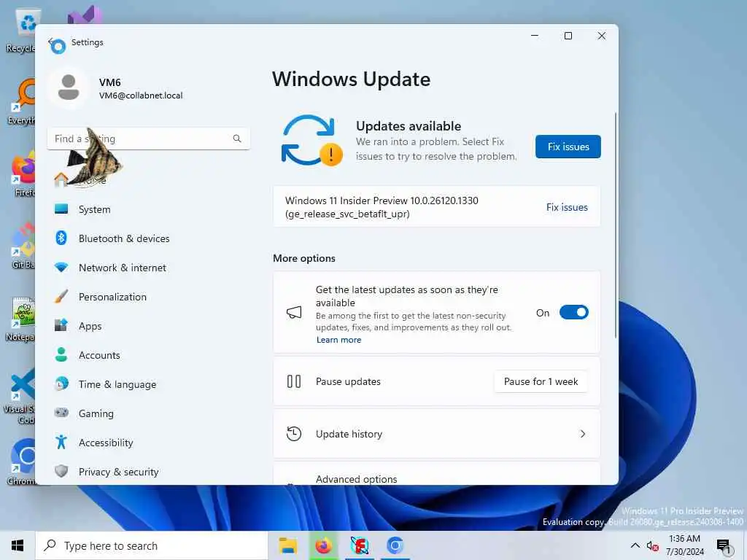Click the muted volume tray icon
Image resolution: width=747 pixels, height=560 pixels.
[652, 545]
